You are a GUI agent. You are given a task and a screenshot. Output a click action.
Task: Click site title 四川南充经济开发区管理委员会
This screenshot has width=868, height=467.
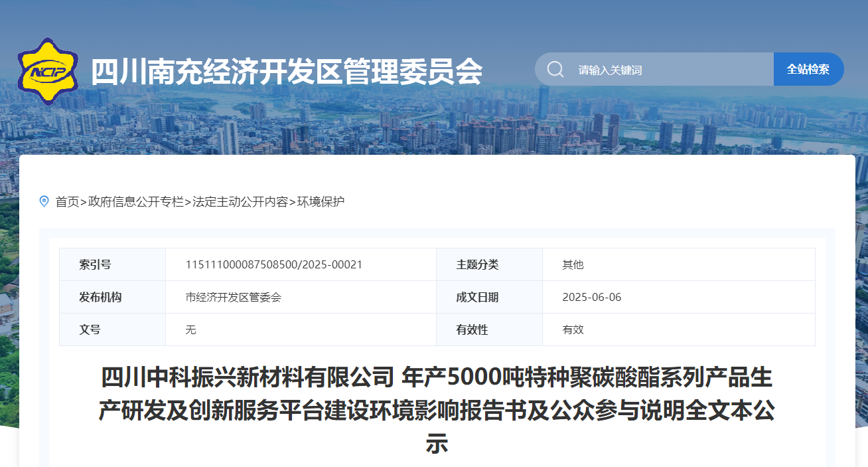[x=287, y=71]
